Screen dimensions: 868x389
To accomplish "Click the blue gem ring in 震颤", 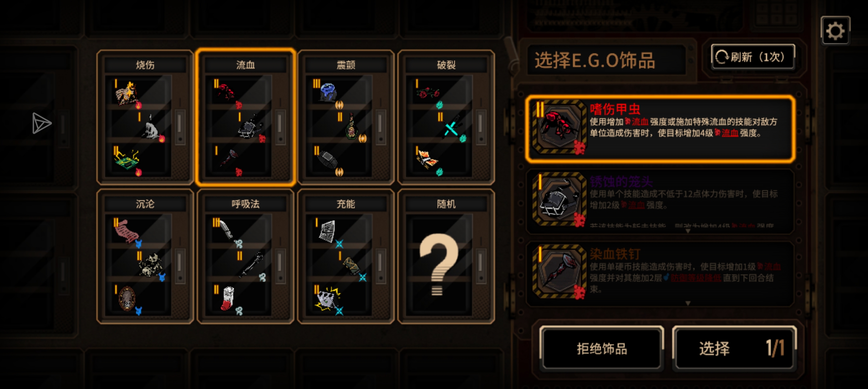I will [x=328, y=92].
